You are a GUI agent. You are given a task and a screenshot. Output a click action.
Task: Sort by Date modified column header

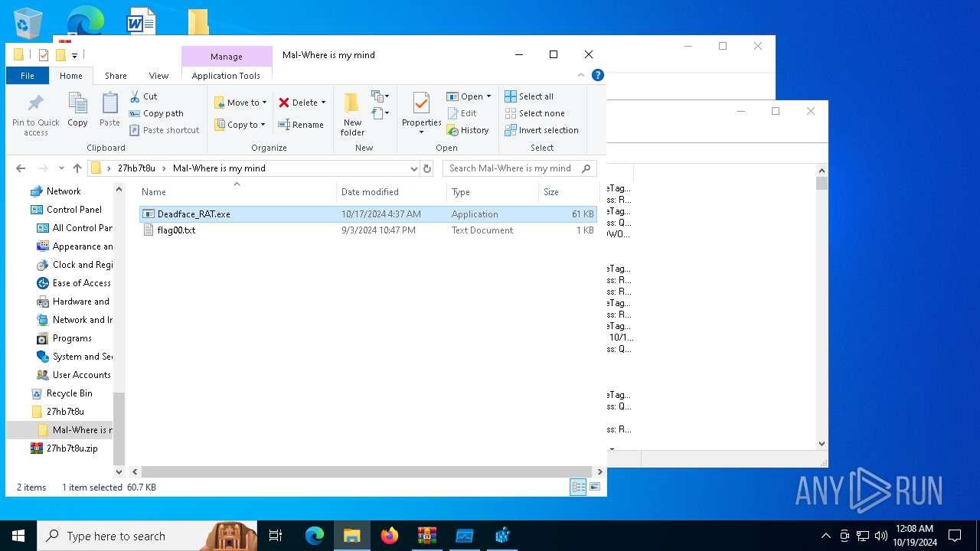[391, 192]
